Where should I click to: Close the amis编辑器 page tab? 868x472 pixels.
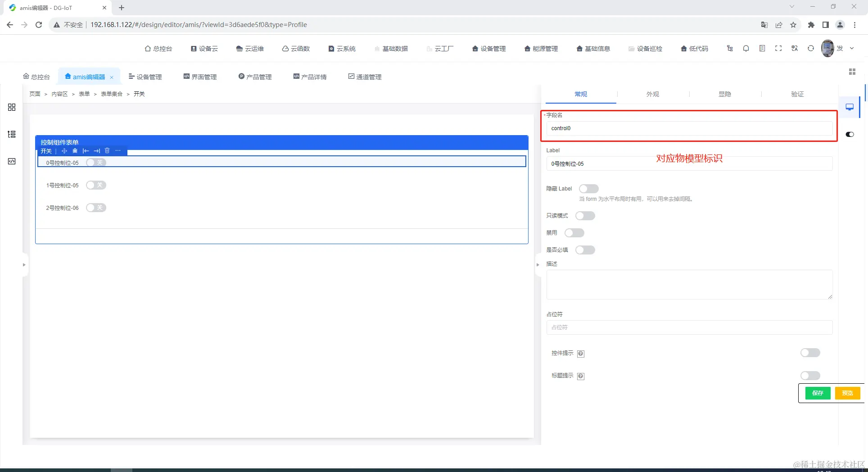[112, 77]
